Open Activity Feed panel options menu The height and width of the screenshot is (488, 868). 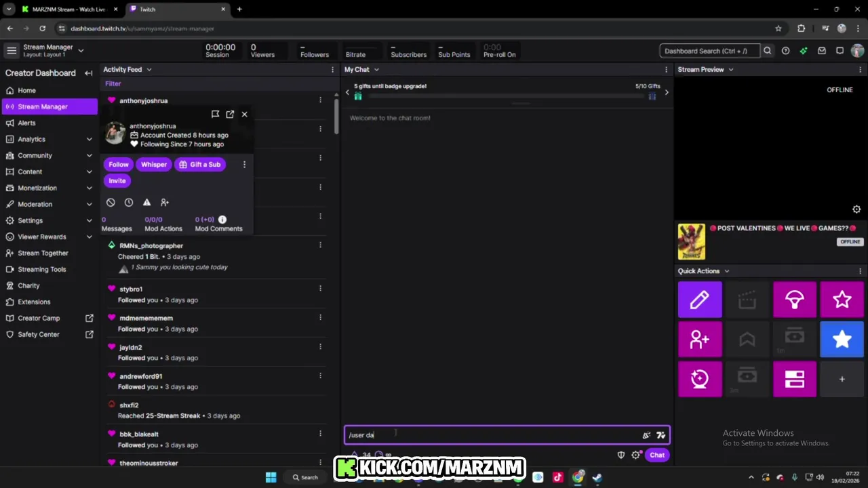point(332,69)
